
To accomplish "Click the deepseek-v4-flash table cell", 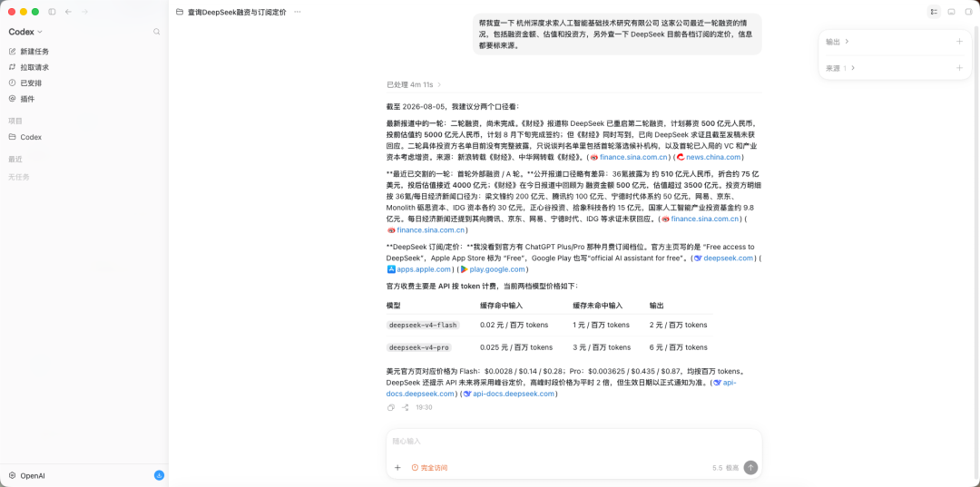I will (423, 325).
